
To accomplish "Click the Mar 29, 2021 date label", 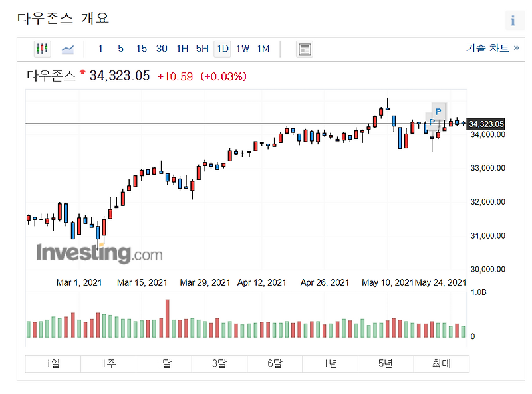I will pos(205,283).
